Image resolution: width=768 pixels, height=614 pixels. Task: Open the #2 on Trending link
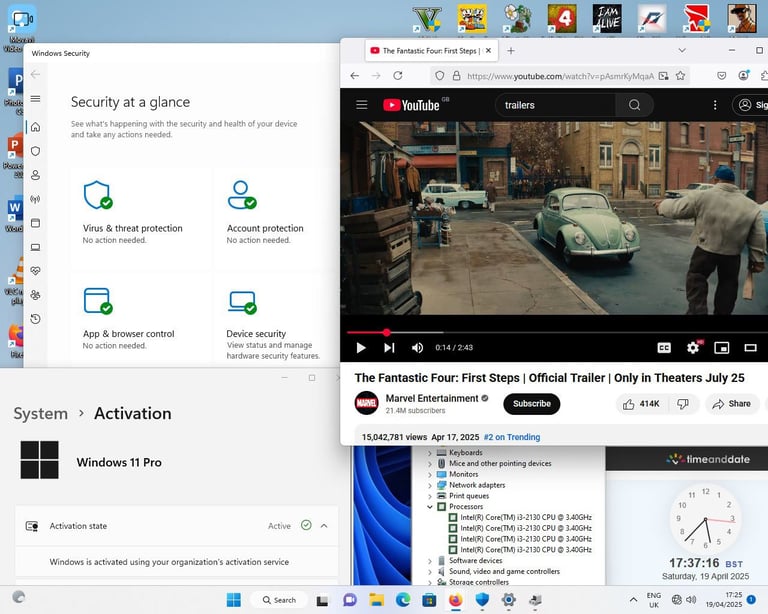[512, 437]
